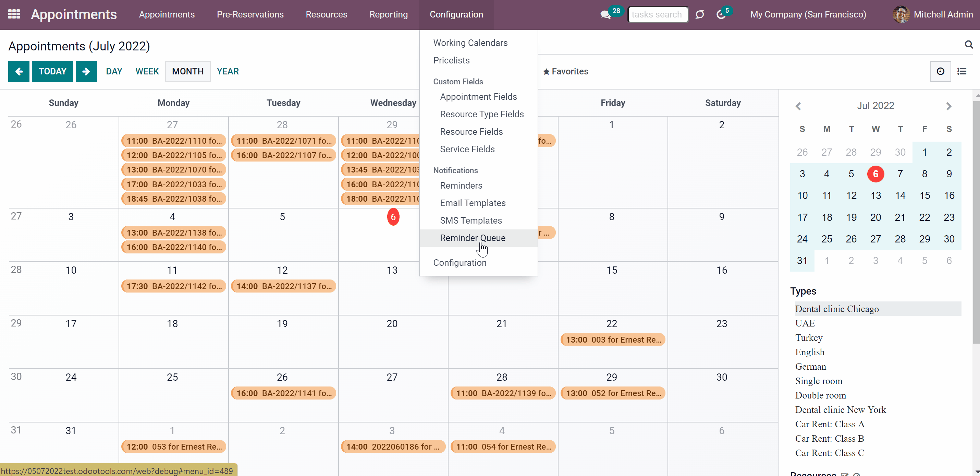
Task: Open Appointment Fields menu entry
Action: [x=478, y=97]
